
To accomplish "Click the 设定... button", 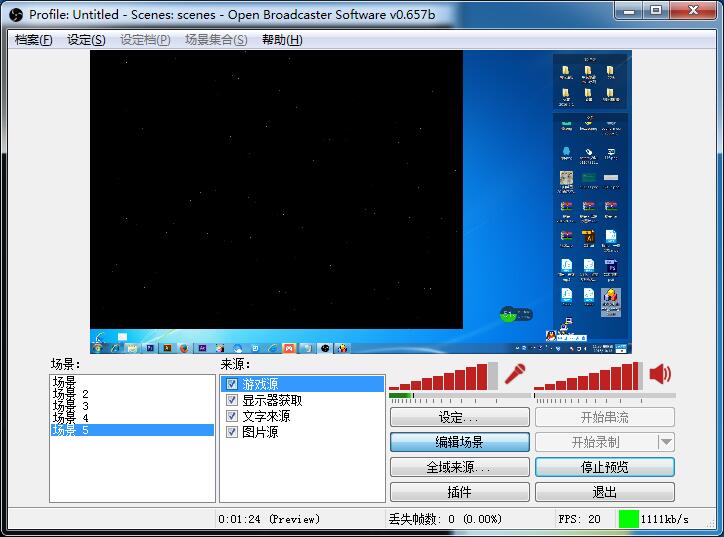I will coord(459,417).
